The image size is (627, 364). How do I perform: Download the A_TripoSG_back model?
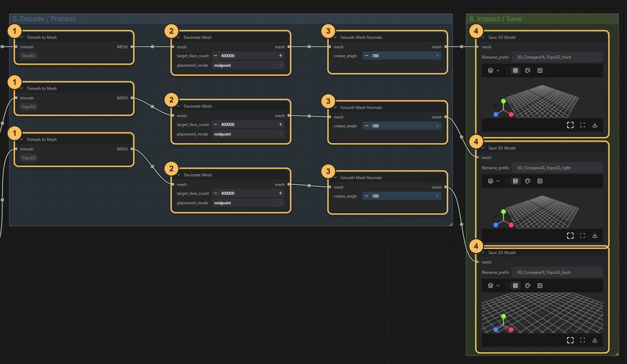595,340
